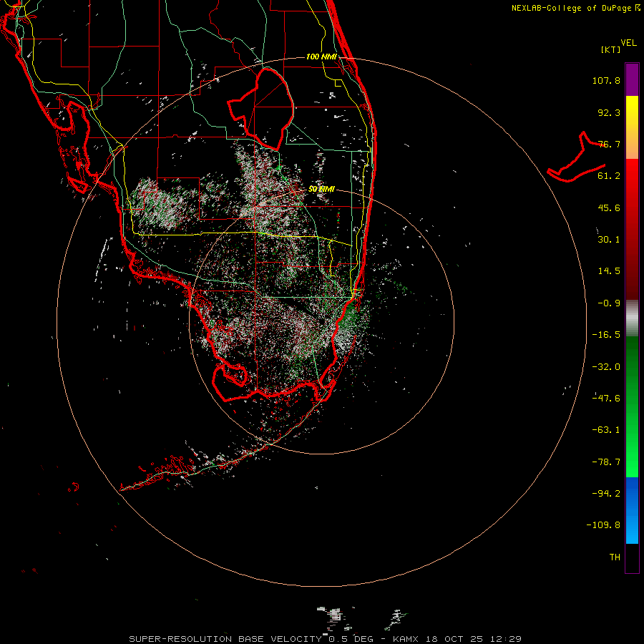This screenshot has width=644, height=644.
Task: Click the VEL legend title
Action: (x=628, y=43)
